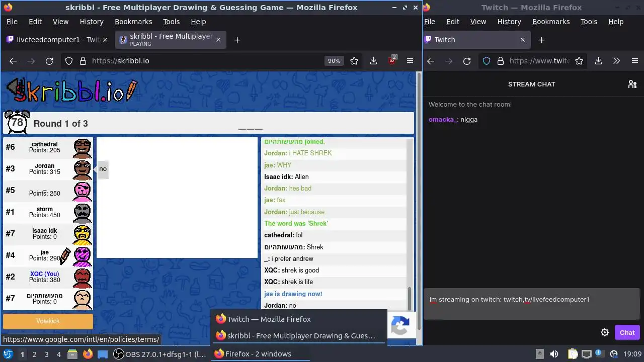Open History menu in skribbl window
The image size is (644, 362).
[92, 22]
